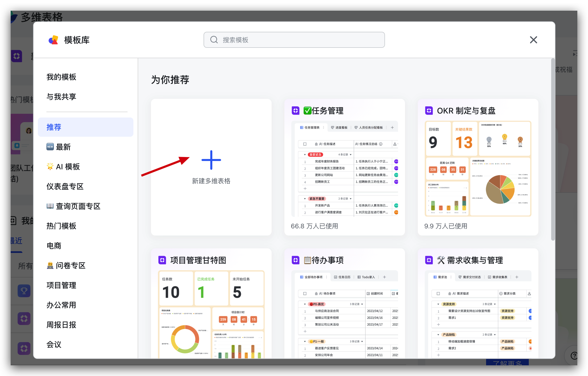
Task: Tick the checkbox next to 待办事项 column header
Action: [305, 293]
